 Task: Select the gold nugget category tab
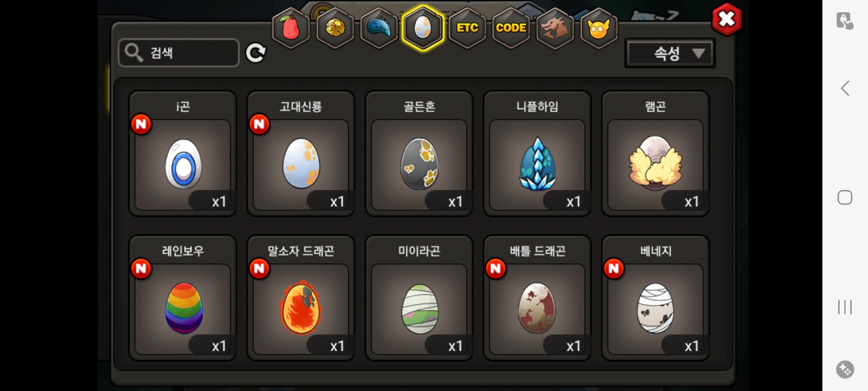click(x=335, y=28)
